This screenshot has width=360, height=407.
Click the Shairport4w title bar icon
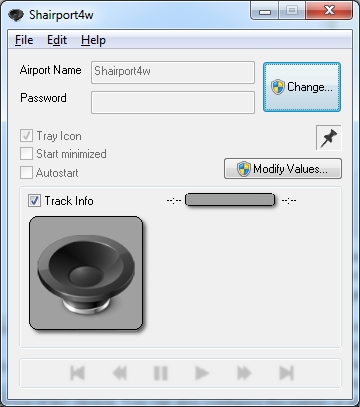click(x=16, y=15)
